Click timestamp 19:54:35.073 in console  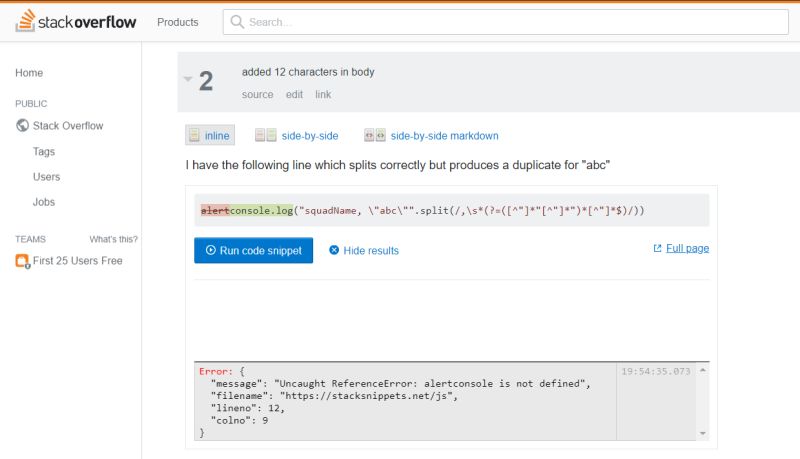pyautogui.click(x=656, y=371)
